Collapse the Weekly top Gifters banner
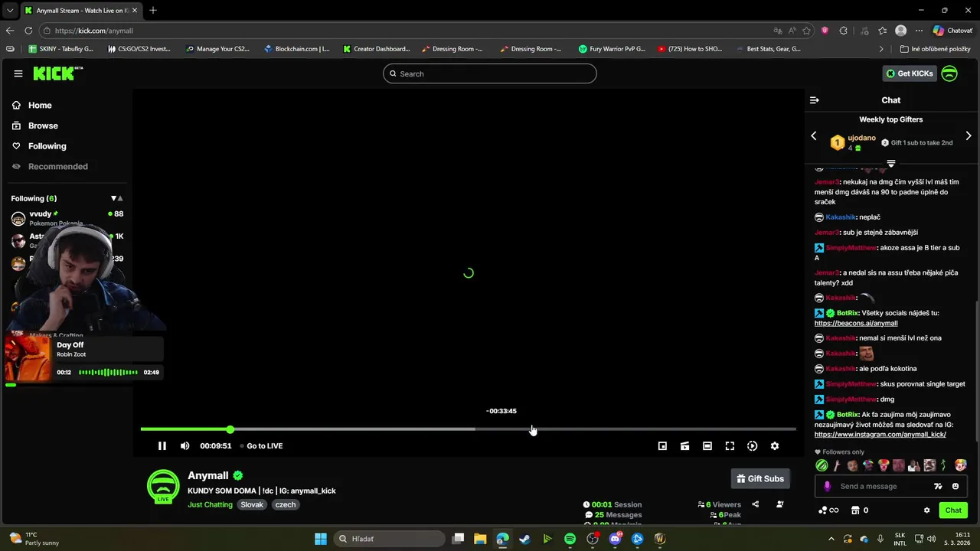Screen dimensions: 980x551 (890, 163)
